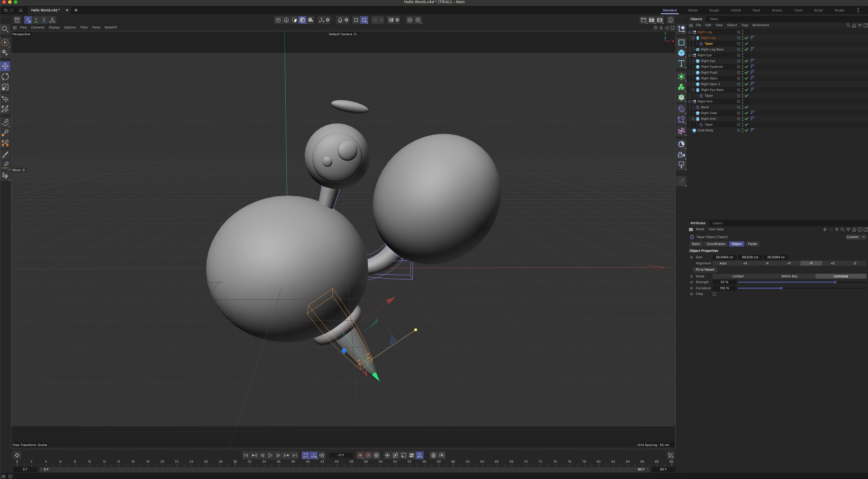
Task: Open the viewport Cameras menu
Action: point(38,28)
